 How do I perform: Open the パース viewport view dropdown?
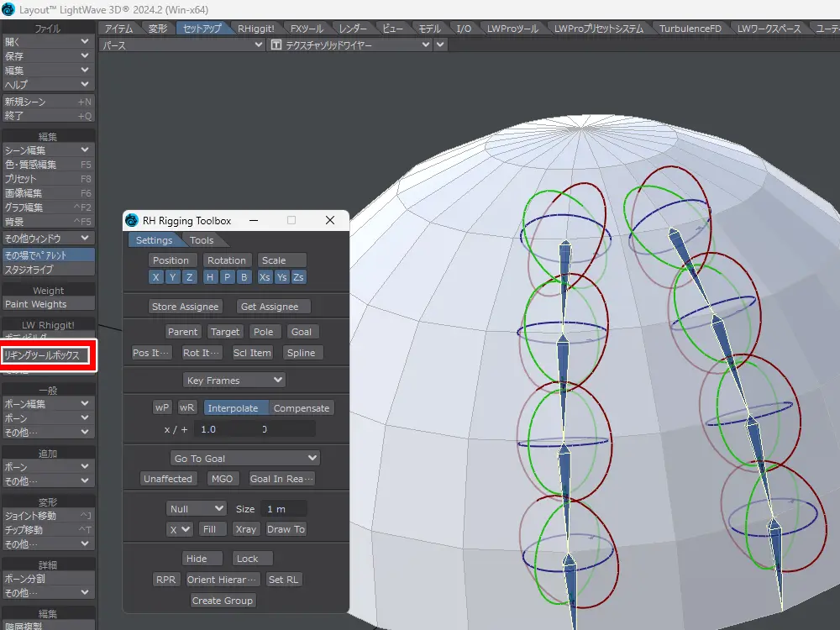click(181, 45)
